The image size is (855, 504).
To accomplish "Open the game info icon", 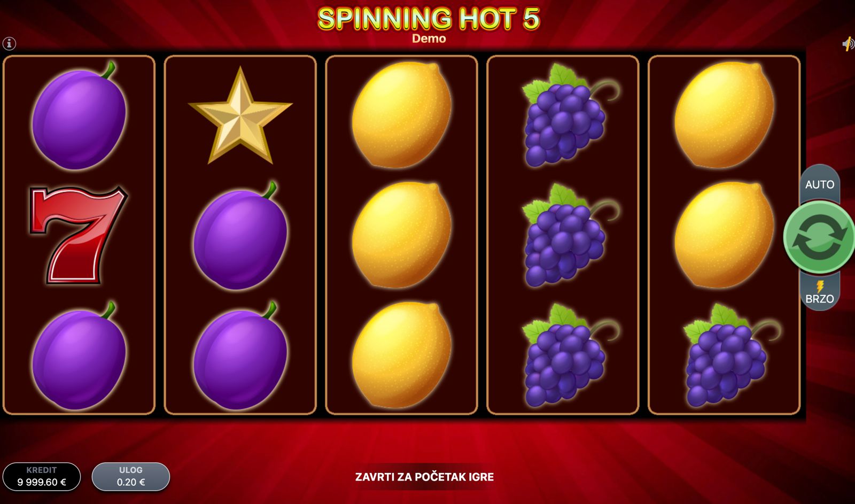I will pyautogui.click(x=9, y=43).
